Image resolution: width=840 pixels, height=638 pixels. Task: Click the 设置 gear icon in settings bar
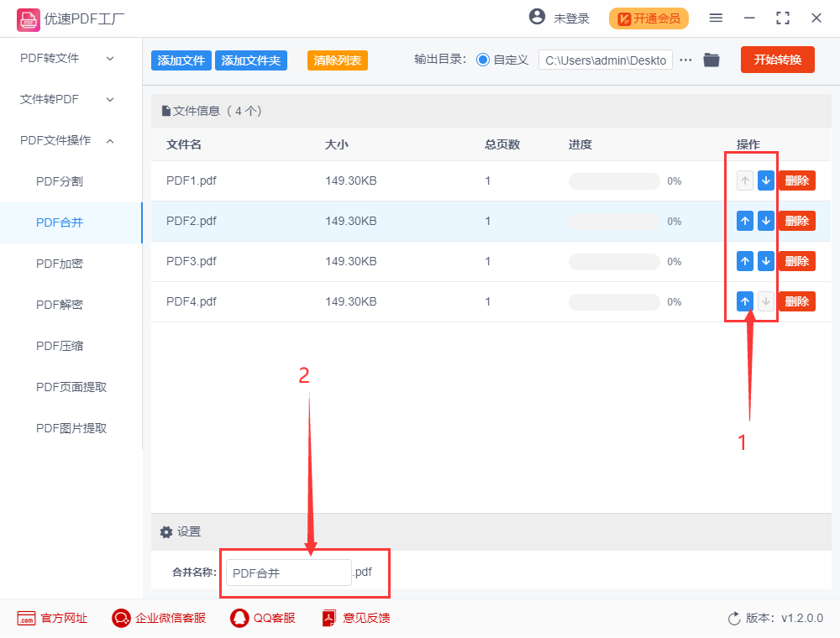(165, 531)
